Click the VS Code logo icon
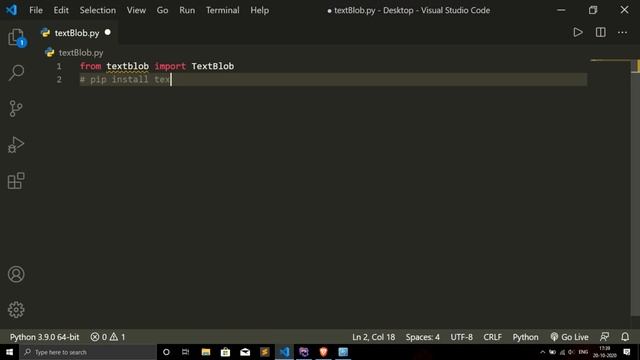 click(x=11, y=10)
